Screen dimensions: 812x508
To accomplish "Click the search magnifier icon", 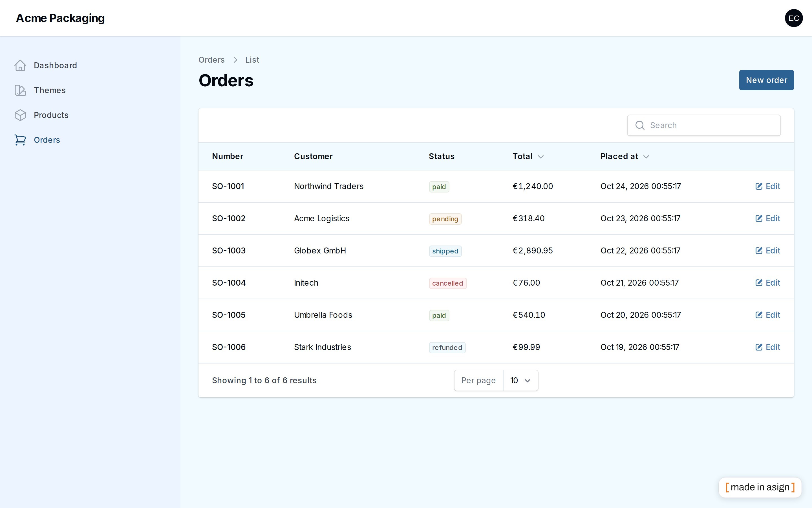I will click(x=640, y=125).
